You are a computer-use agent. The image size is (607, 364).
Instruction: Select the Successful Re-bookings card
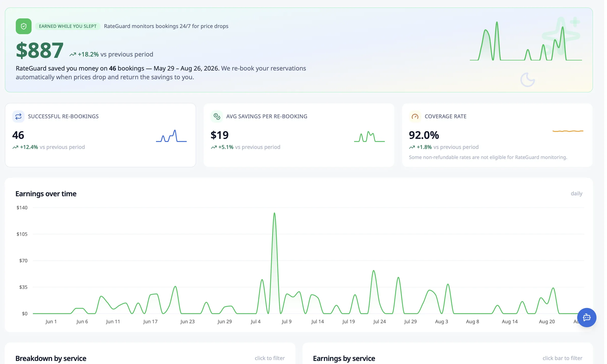100,135
